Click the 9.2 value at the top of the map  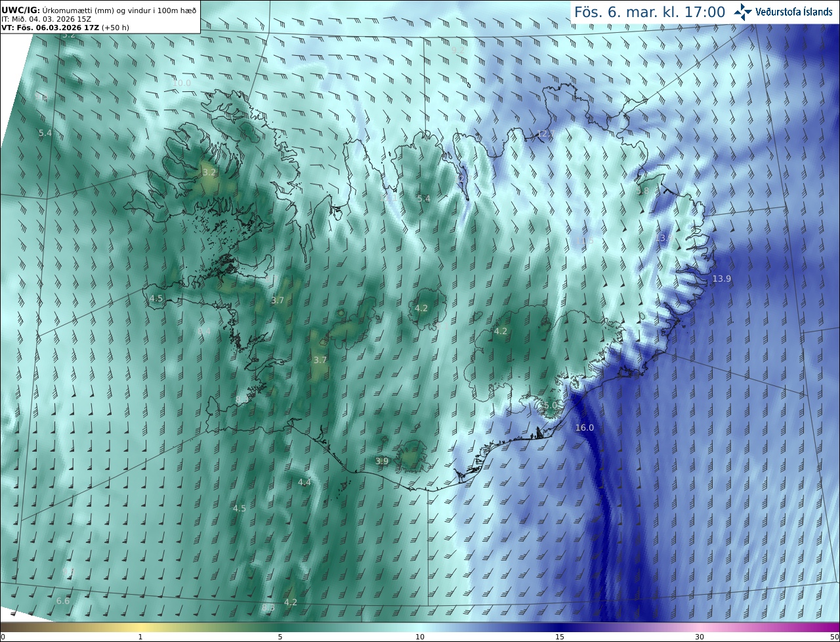(458, 50)
